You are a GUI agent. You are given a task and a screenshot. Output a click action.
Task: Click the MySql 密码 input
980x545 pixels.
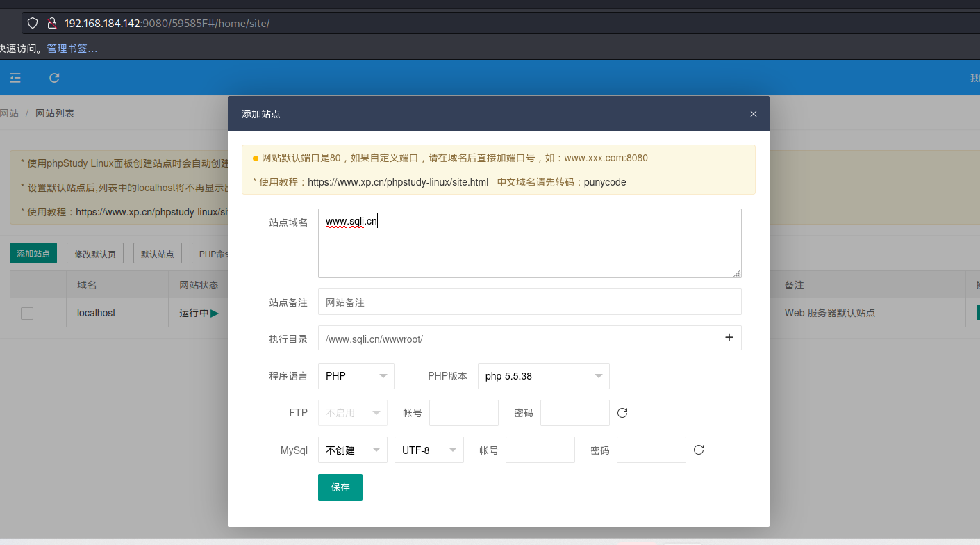651,450
